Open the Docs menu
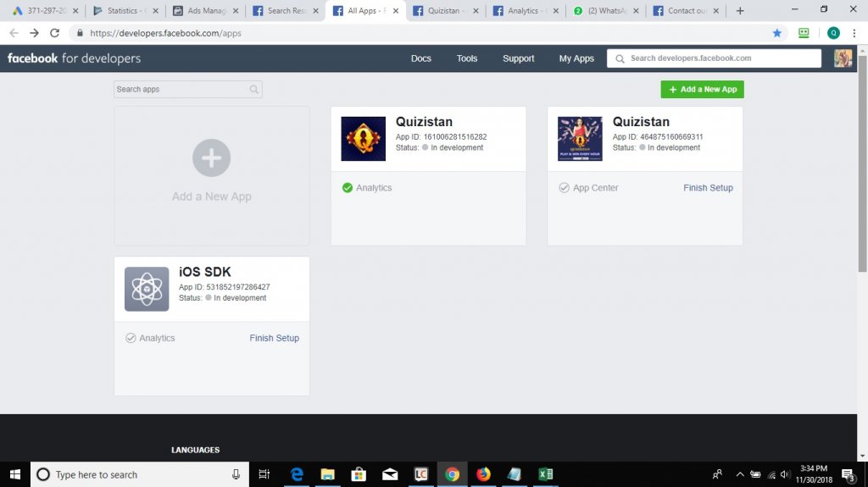Viewport: 868px width, 487px height. 420,58
